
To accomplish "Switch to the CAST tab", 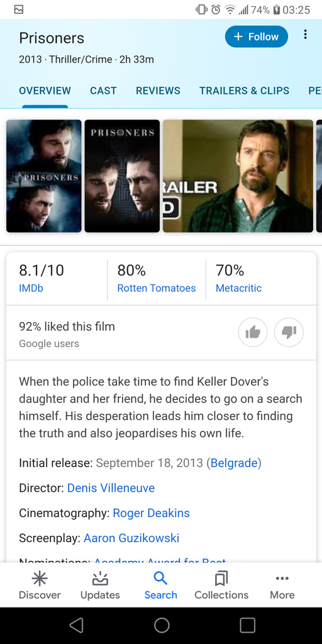I will pyautogui.click(x=104, y=91).
